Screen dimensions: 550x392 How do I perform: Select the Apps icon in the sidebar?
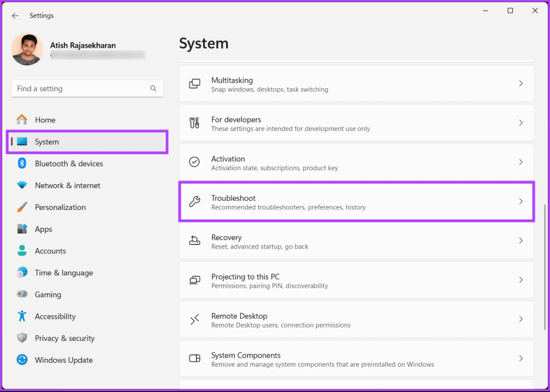(21, 229)
